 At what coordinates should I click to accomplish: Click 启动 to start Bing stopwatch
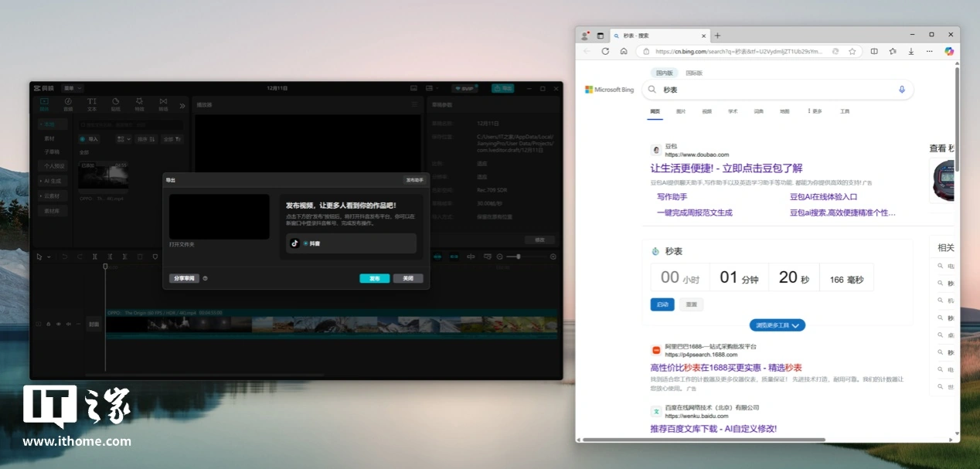[662, 304]
